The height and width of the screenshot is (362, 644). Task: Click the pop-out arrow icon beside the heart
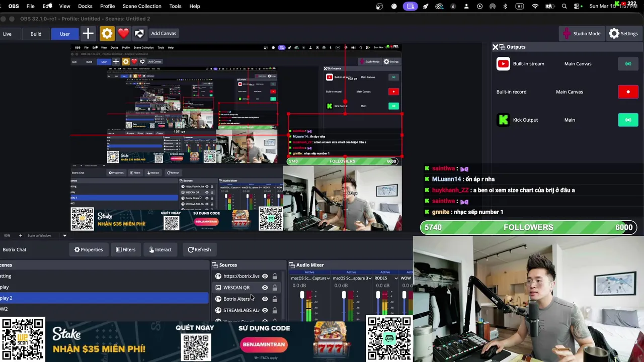[x=139, y=34]
